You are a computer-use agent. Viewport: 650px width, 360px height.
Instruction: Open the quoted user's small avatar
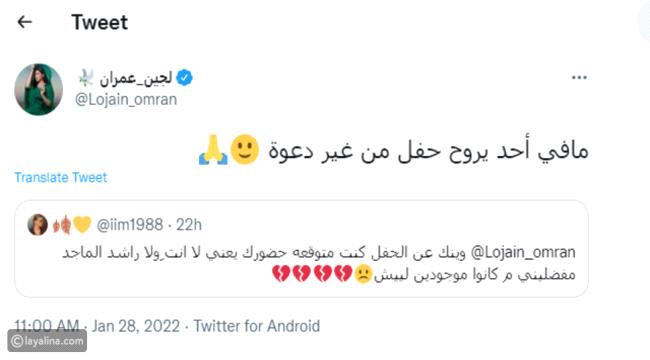point(37,225)
